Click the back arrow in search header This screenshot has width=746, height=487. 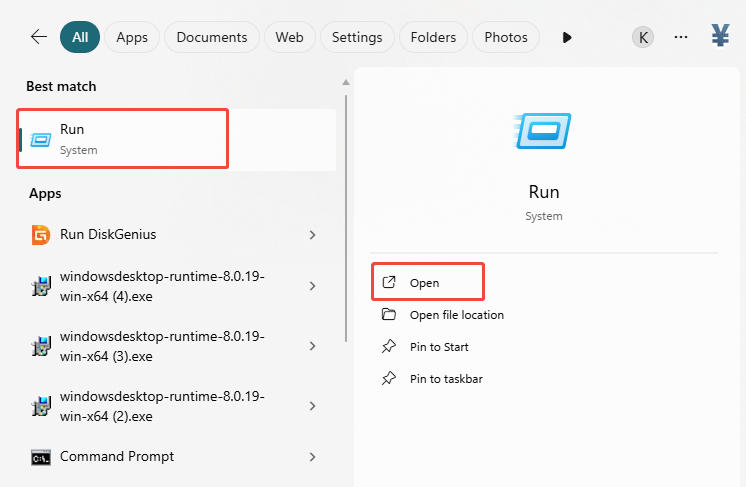(39, 37)
